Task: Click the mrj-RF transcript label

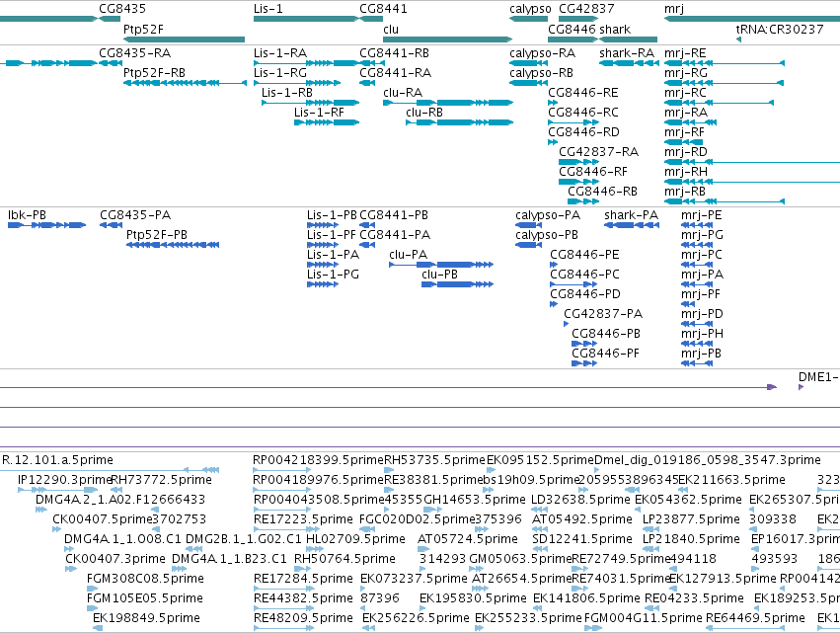Action: [685, 132]
